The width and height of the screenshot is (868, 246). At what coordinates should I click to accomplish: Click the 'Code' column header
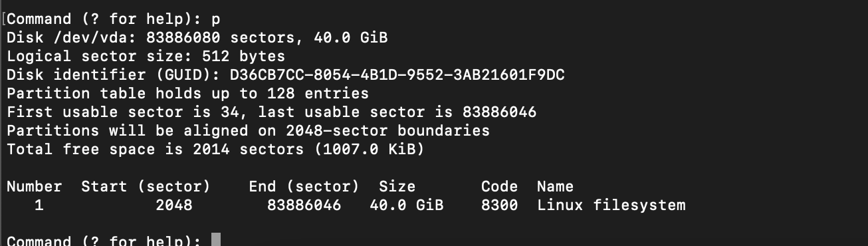tap(499, 186)
